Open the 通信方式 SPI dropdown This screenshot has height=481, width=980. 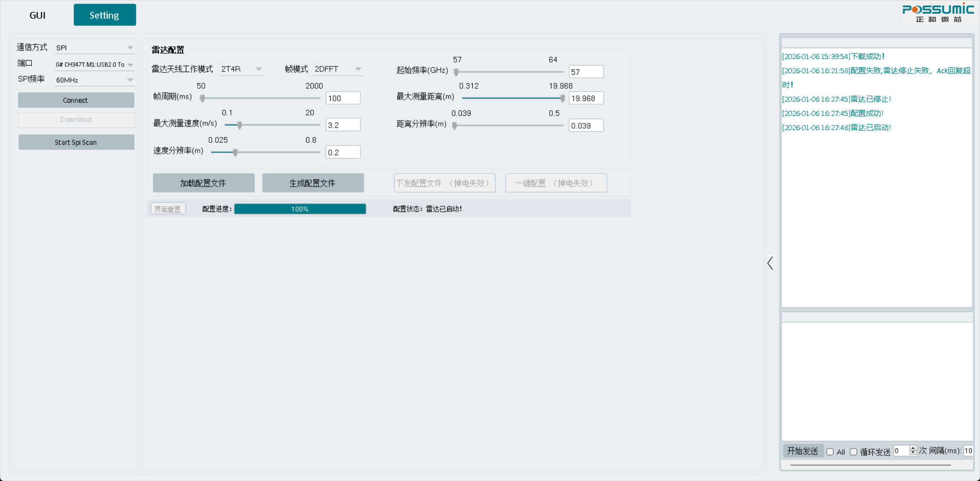tap(94, 48)
